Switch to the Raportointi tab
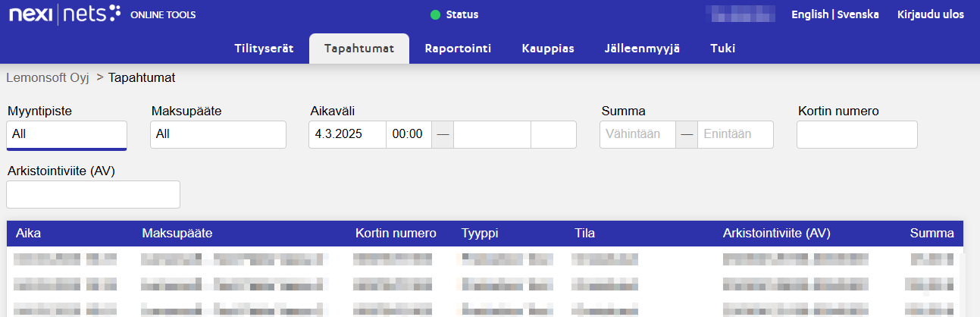 tap(458, 49)
